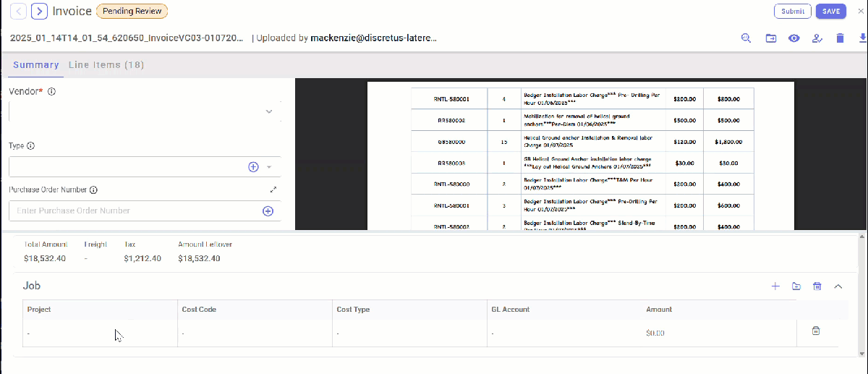Viewport: 868px width, 374px height.
Task: Click the invoice file name text
Action: coord(127,38)
